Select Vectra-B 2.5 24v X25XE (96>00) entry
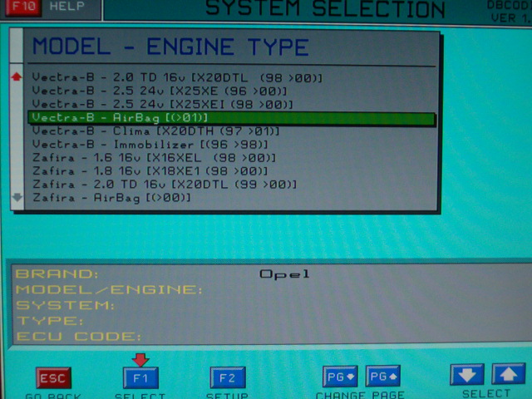Screen dimensions: 532x399 coord(159,91)
